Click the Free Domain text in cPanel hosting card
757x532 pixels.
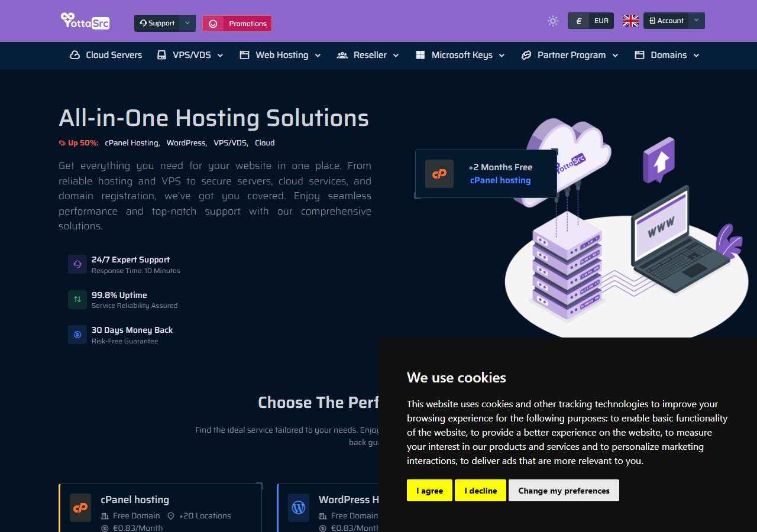pyautogui.click(x=136, y=516)
